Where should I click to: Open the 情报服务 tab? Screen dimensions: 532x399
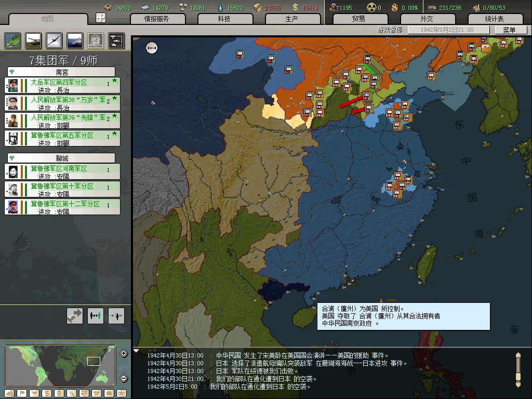coord(157,19)
